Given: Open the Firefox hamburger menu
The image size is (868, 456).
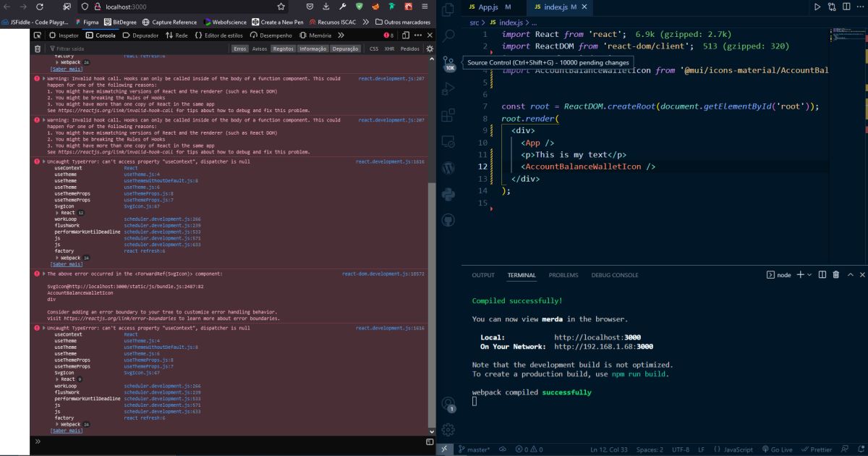Looking at the screenshot, I should [x=424, y=7].
